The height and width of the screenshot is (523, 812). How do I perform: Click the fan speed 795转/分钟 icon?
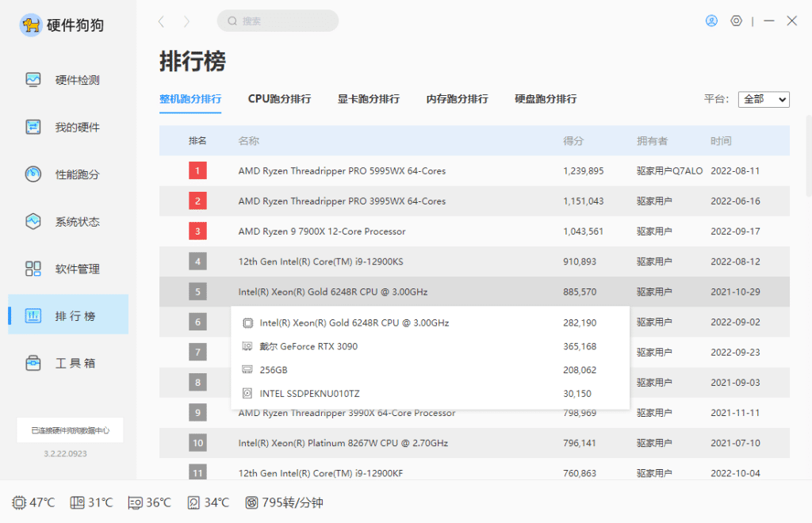tap(251, 502)
